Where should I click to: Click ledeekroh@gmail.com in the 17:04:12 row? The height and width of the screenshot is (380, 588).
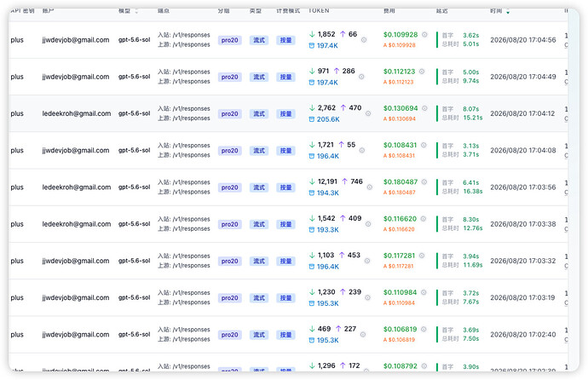[x=77, y=113]
